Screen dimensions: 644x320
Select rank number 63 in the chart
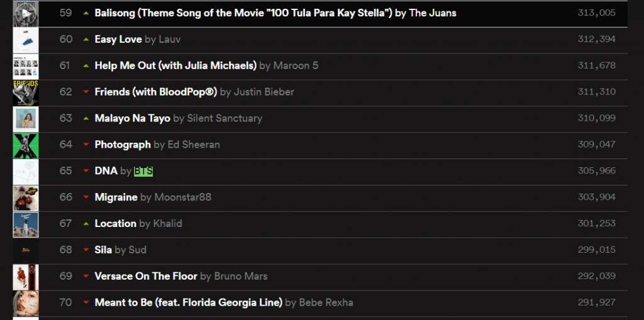coord(66,118)
